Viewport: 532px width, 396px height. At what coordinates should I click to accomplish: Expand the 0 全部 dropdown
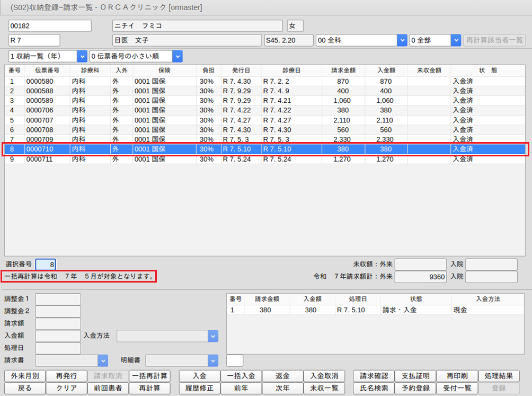pyautogui.click(x=455, y=40)
